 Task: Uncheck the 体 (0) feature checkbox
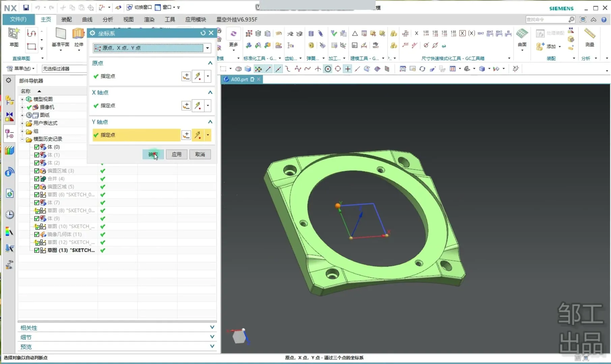(37, 147)
